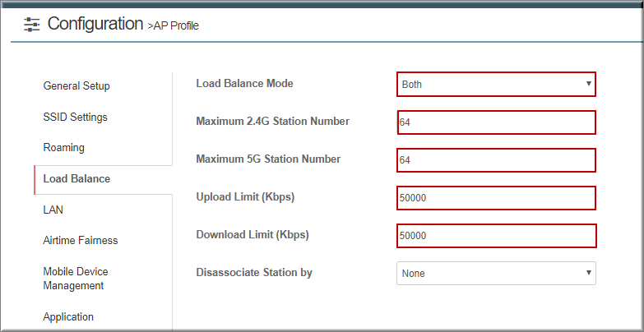Select the Roaming tab
The image size is (644, 332).
coord(63,148)
